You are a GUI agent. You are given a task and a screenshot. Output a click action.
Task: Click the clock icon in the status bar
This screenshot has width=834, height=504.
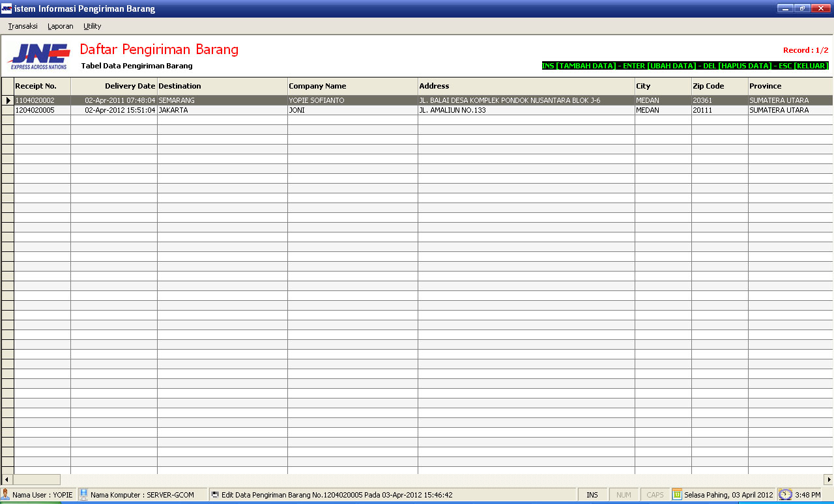pos(785,495)
